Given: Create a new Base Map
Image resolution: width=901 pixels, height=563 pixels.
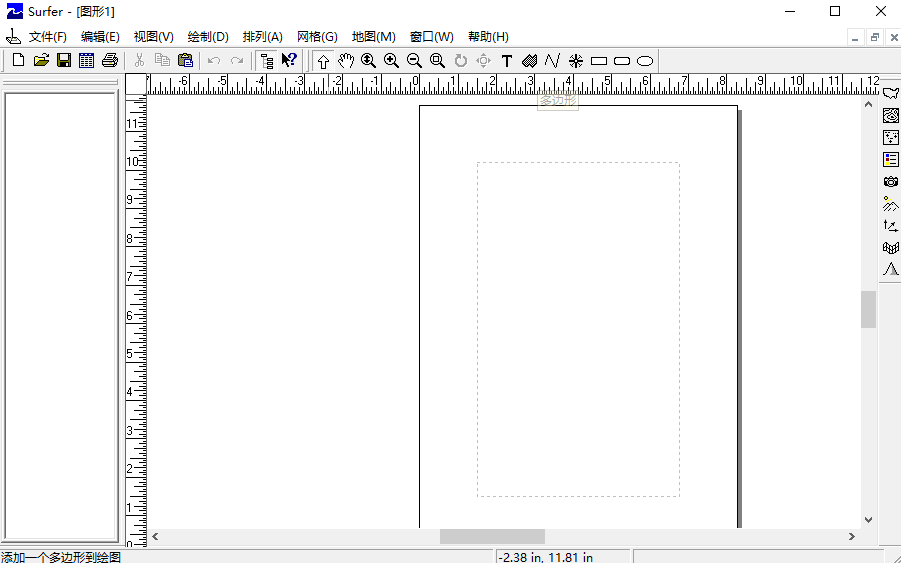Looking at the screenshot, I should tap(891, 94).
